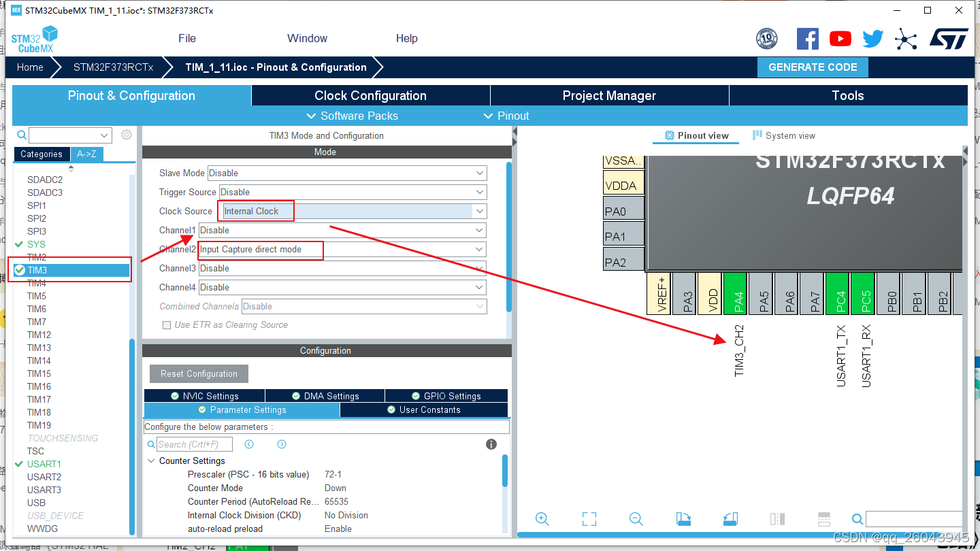This screenshot has height=551, width=980.
Task: Show parameter info icon
Action: click(491, 444)
